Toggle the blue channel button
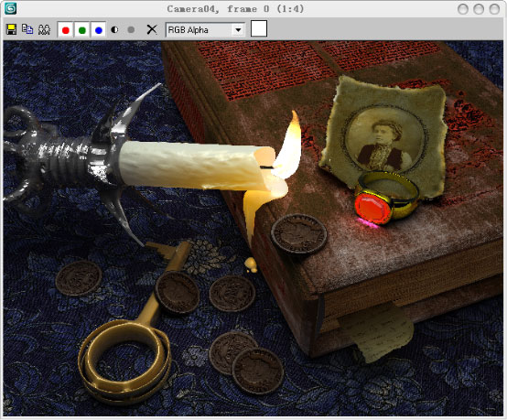Screen dimensions: 507x420 coord(99,30)
